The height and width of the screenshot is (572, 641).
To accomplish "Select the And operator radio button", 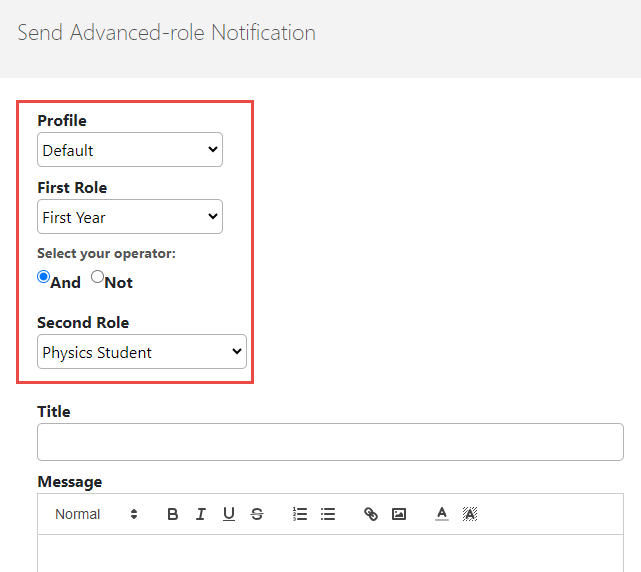I will 44,278.
